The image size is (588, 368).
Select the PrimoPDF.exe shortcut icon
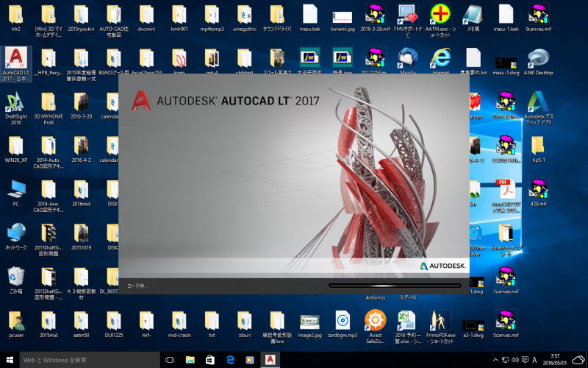(x=440, y=327)
